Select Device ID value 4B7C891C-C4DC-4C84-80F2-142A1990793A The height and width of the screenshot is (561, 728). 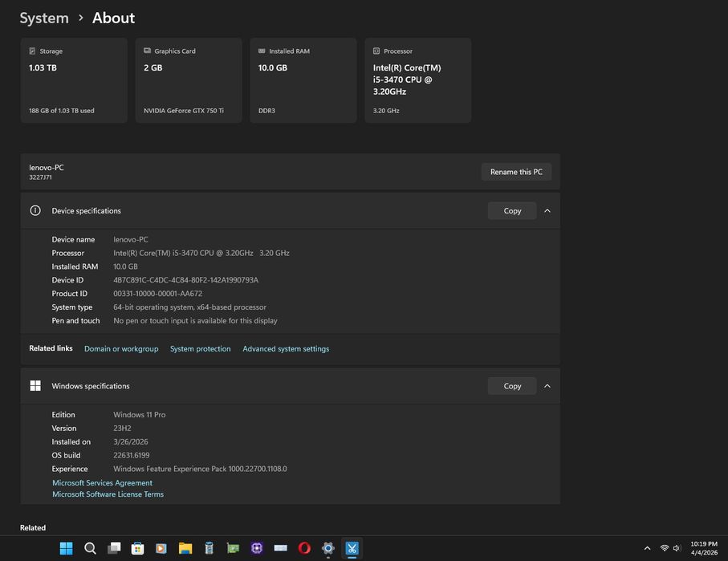[x=185, y=280]
